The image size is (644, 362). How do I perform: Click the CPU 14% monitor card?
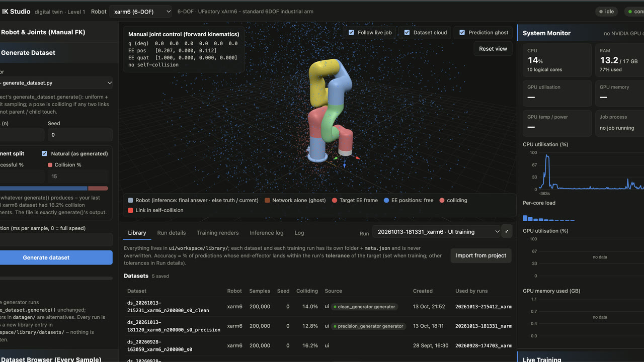(557, 60)
